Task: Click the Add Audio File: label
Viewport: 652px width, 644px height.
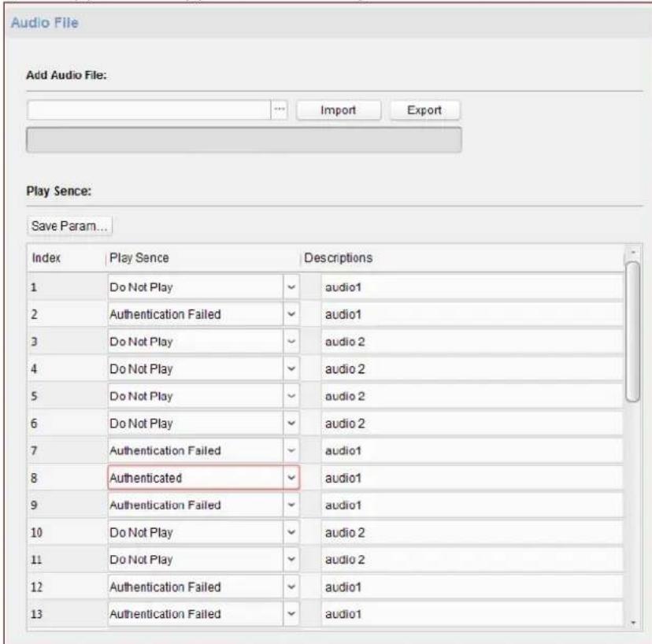Action: coord(66,76)
